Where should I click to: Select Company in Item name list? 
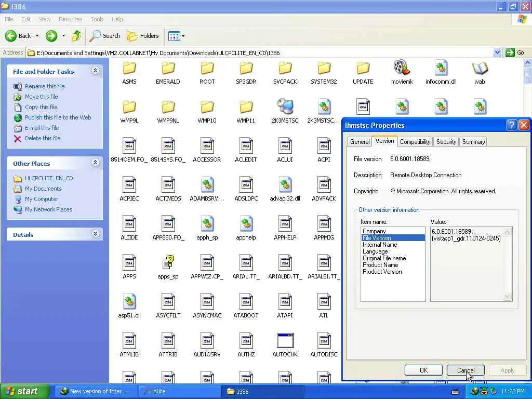pyautogui.click(x=374, y=231)
